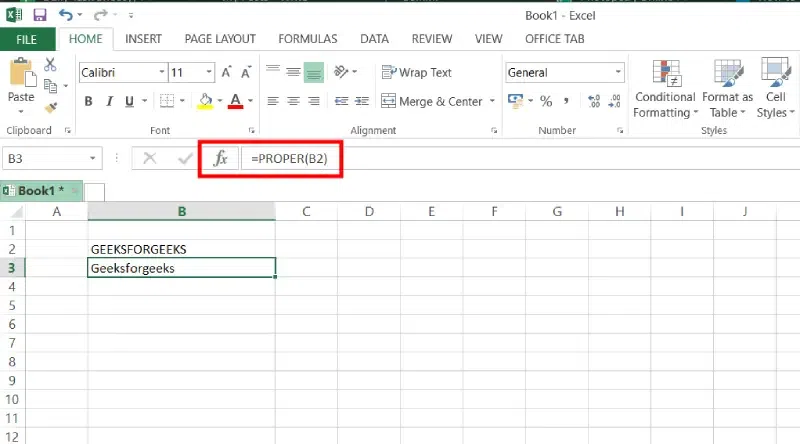The width and height of the screenshot is (800, 444).
Task: Cancel formula entry with X icon
Action: [149, 158]
